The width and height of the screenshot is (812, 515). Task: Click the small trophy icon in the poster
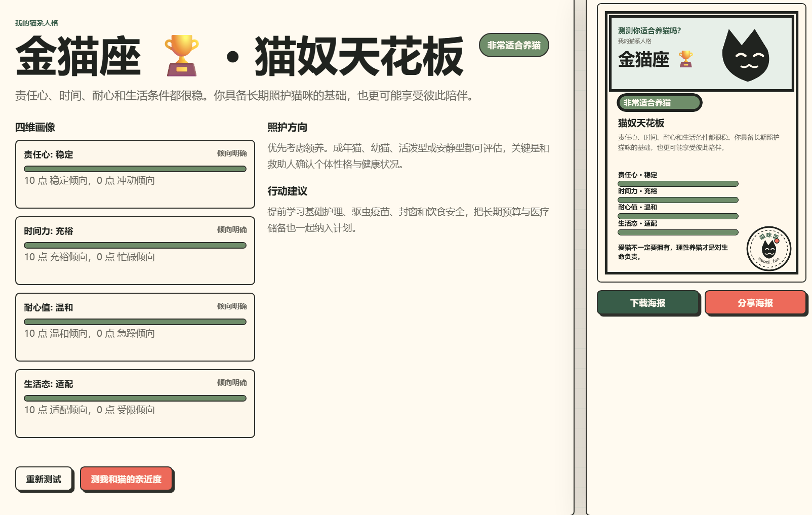(x=685, y=59)
